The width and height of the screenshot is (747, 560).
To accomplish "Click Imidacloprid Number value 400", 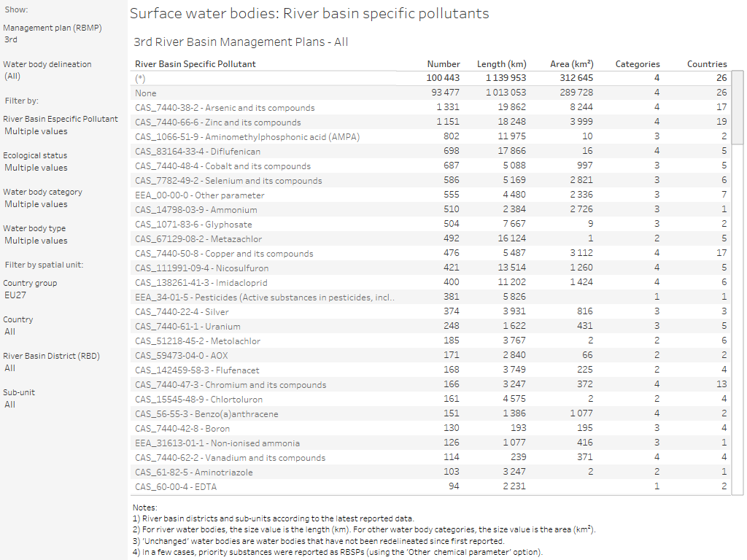I will (x=452, y=282).
